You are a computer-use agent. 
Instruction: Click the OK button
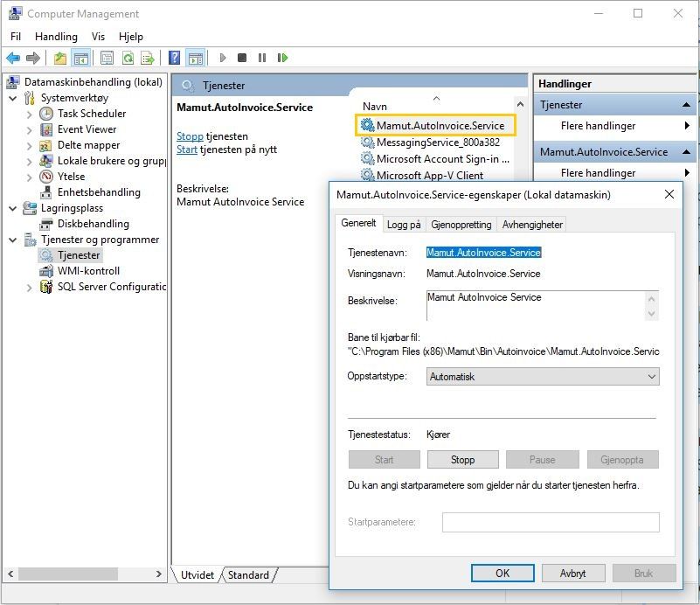coord(502,573)
